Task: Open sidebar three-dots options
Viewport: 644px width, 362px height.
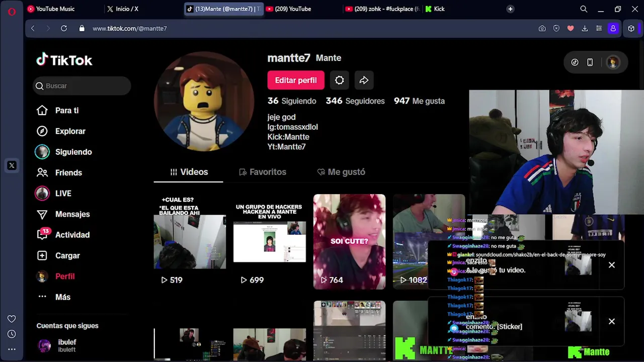Action: (12, 349)
